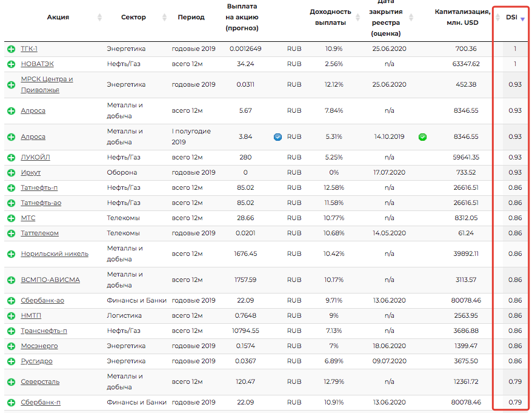The width and height of the screenshot is (532, 413).
Task: Toggle sort arrows on the Сектор column
Action: (164, 18)
